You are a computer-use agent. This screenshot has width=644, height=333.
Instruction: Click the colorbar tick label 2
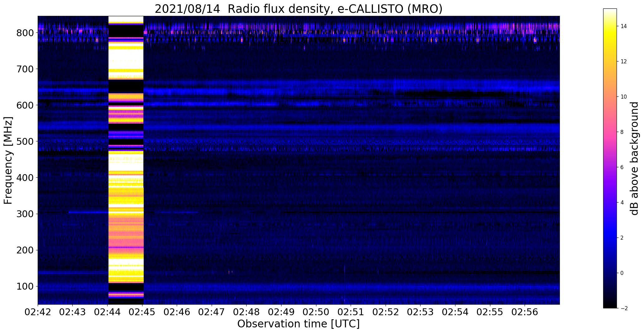tap(622, 238)
